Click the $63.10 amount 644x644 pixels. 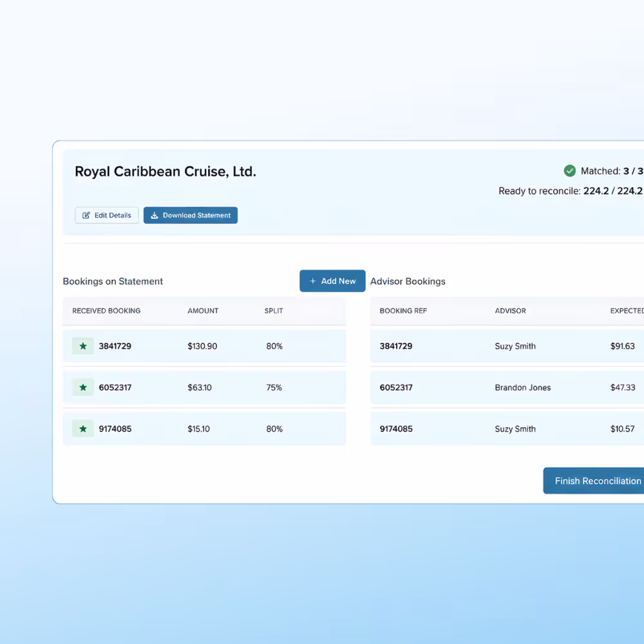point(200,387)
